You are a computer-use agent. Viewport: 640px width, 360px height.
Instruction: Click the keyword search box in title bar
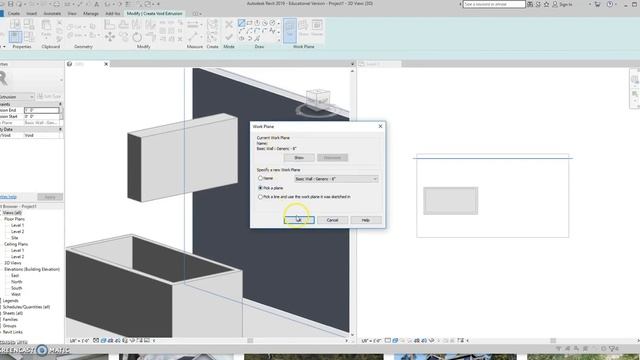(494, 4)
